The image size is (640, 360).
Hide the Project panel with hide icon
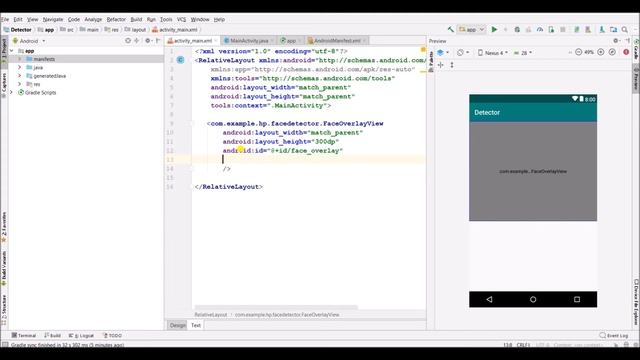point(158,41)
